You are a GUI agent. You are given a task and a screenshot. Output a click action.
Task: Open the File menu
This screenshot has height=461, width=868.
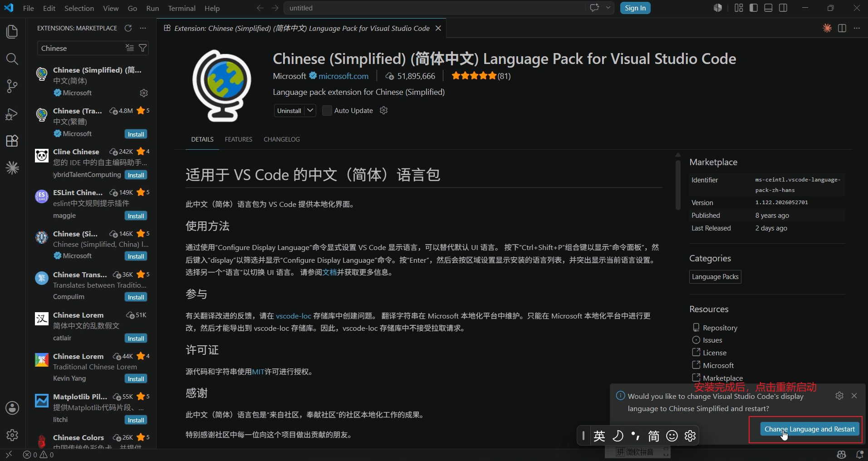(28, 8)
